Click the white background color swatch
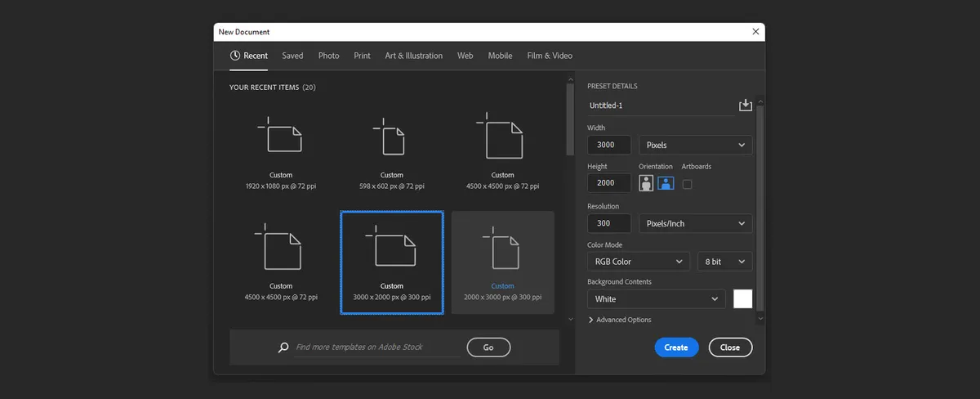 tap(743, 298)
